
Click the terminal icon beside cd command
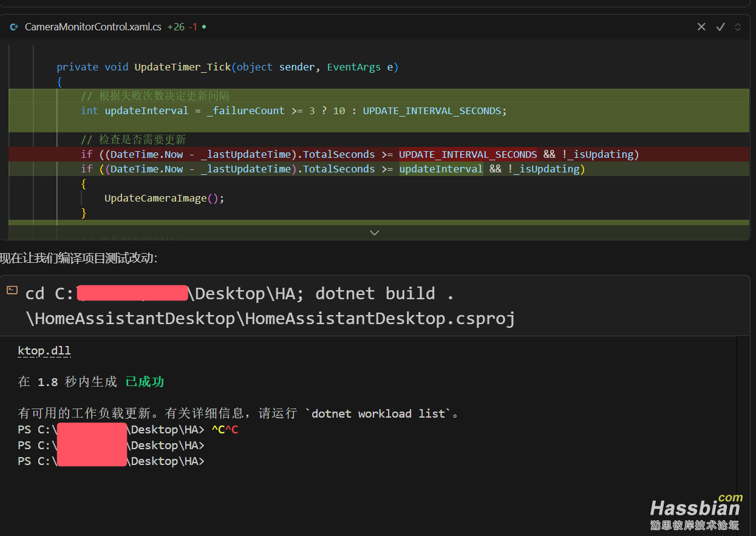pyautogui.click(x=12, y=290)
